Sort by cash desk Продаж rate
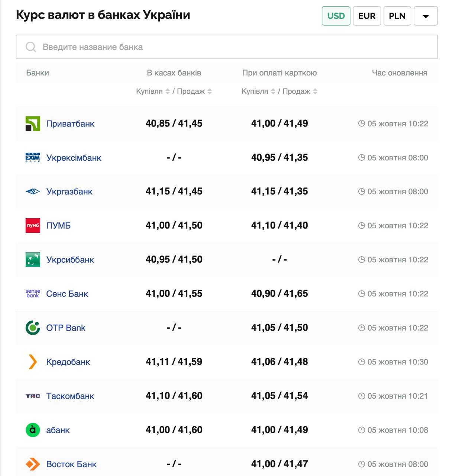 (210, 91)
